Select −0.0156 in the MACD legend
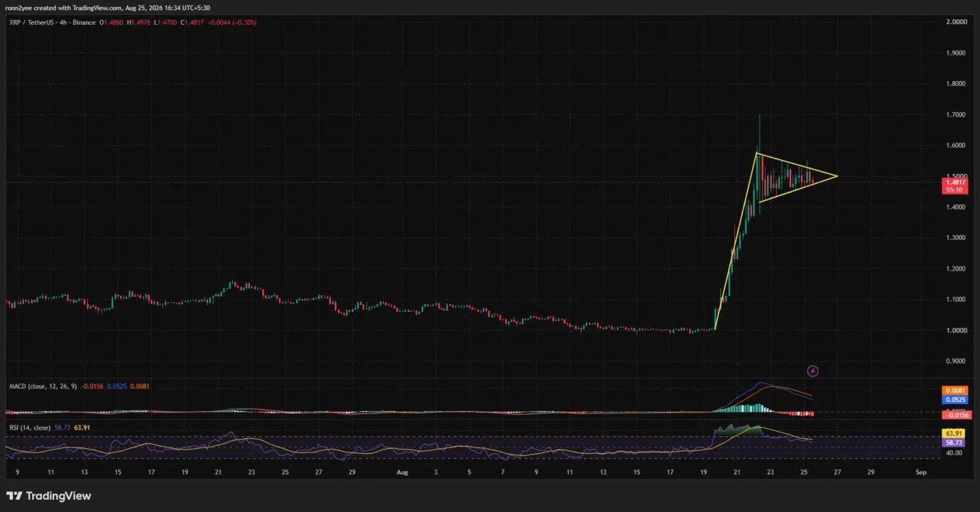Viewport: 980px width, 512px height. (x=92, y=386)
